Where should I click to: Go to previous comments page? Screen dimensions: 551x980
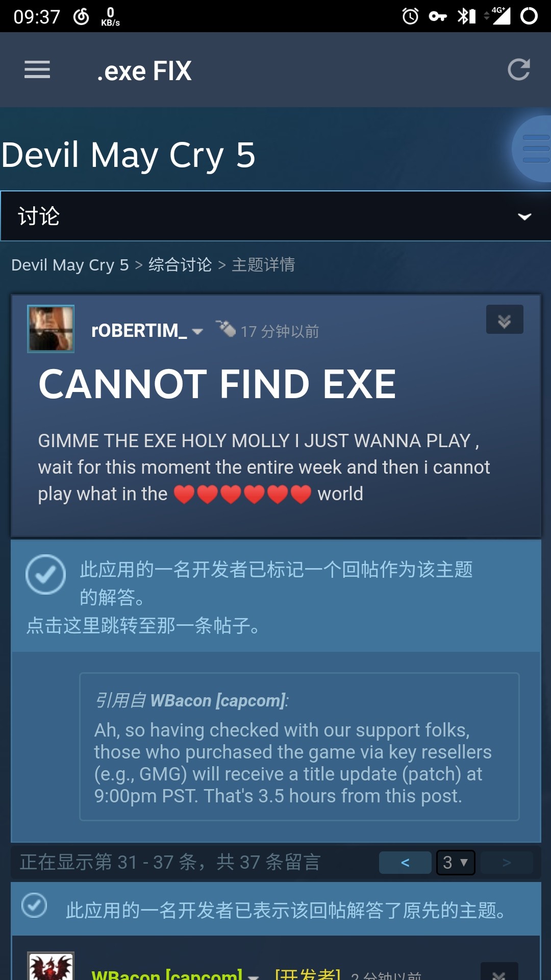tap(405, 863)
